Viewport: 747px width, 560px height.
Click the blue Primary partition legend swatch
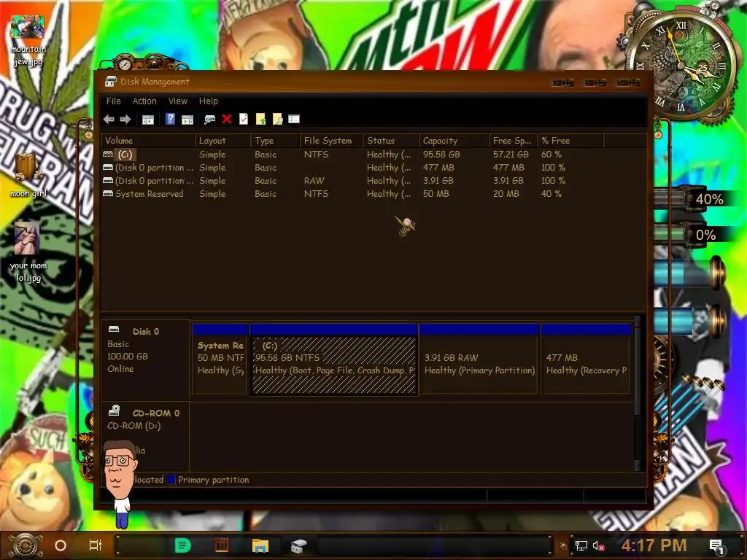click(x=171, y=480)
